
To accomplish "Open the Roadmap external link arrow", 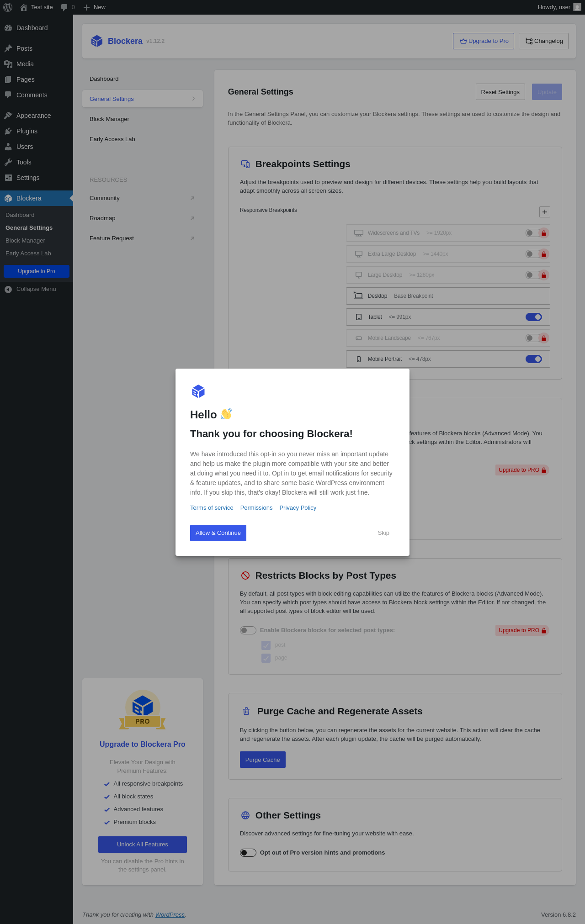I will (x=192, y=218).
